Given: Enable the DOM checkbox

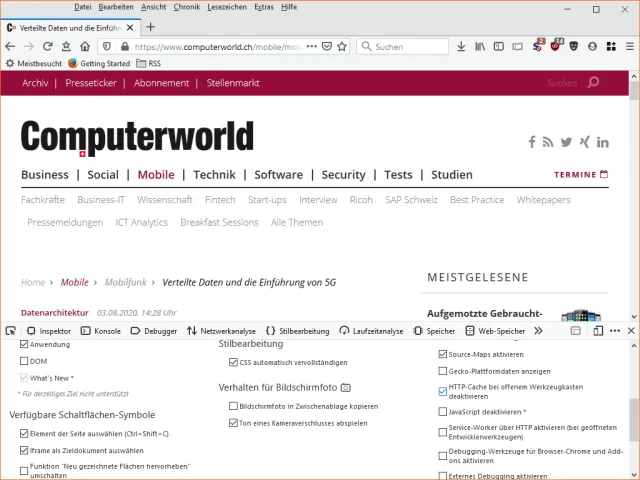Looking at the screenshot, I should [x=25, y=361].
